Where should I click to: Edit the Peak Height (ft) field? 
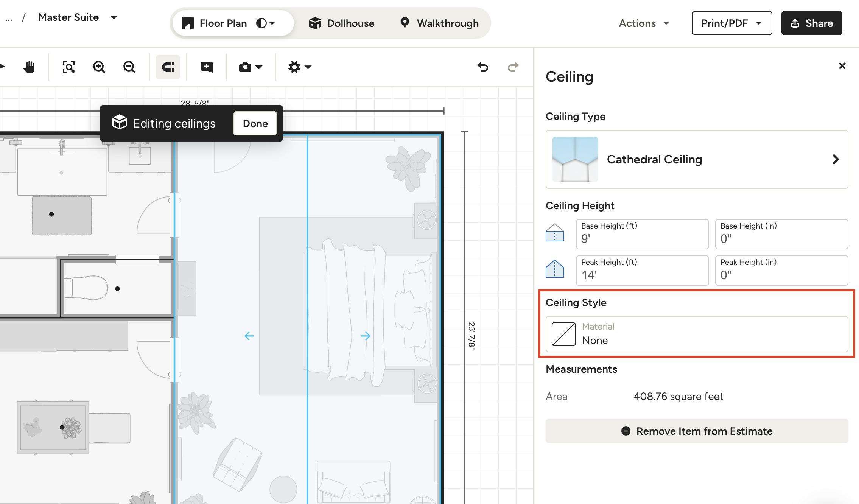click(x=642, y=271)
